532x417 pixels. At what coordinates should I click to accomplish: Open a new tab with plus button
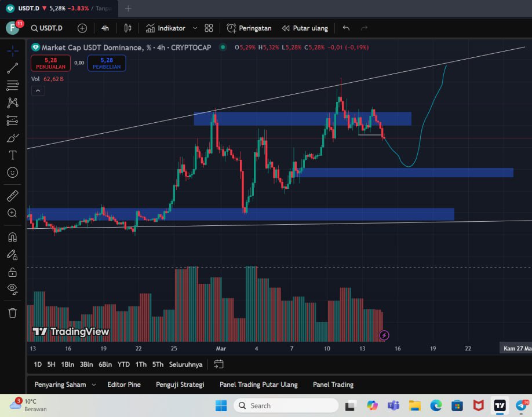pyautogui.click(x=128, y=9)
